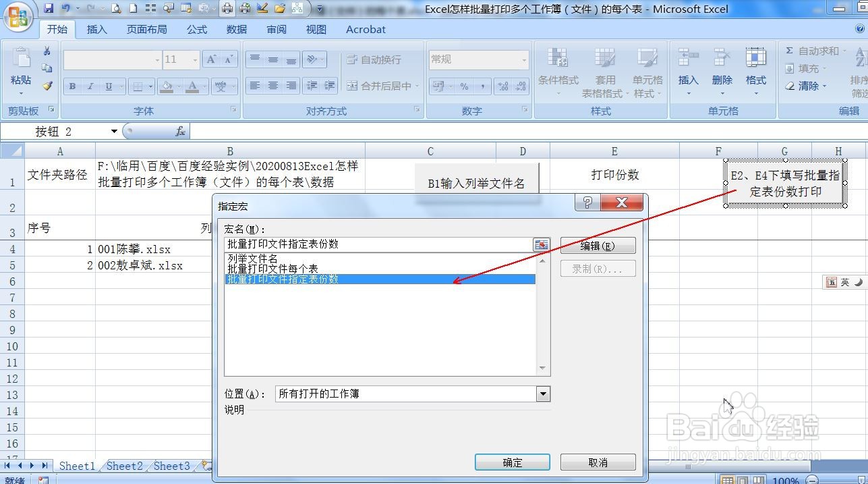Image resolution: width=868 pixels, height=484 pixels.
Task: Switch to the 数据 ribbon tab
Action: (237, 29)
